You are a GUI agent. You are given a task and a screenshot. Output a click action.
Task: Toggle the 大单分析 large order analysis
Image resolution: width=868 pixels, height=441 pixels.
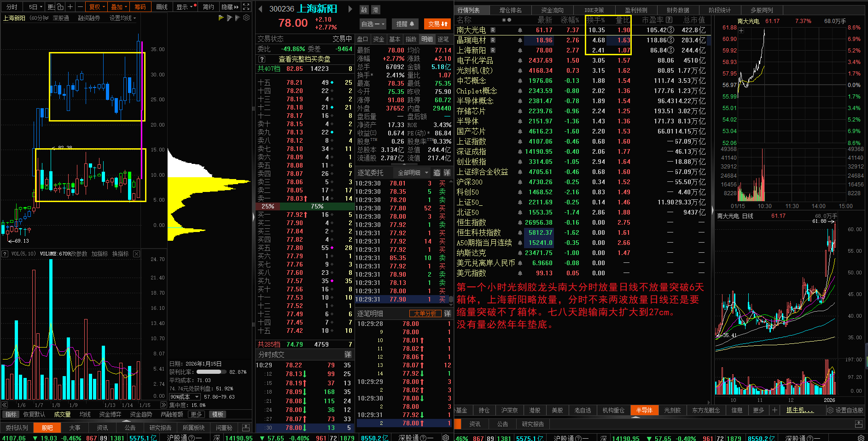pos(425,313)
